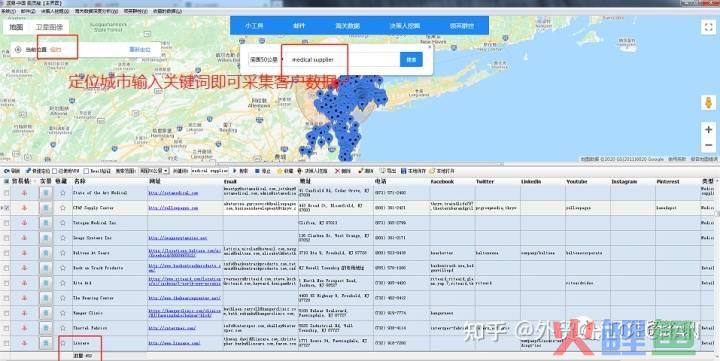720x361 pixels.
Task: Select the 小工具 tab in blue bar
Action: point(254,26)
